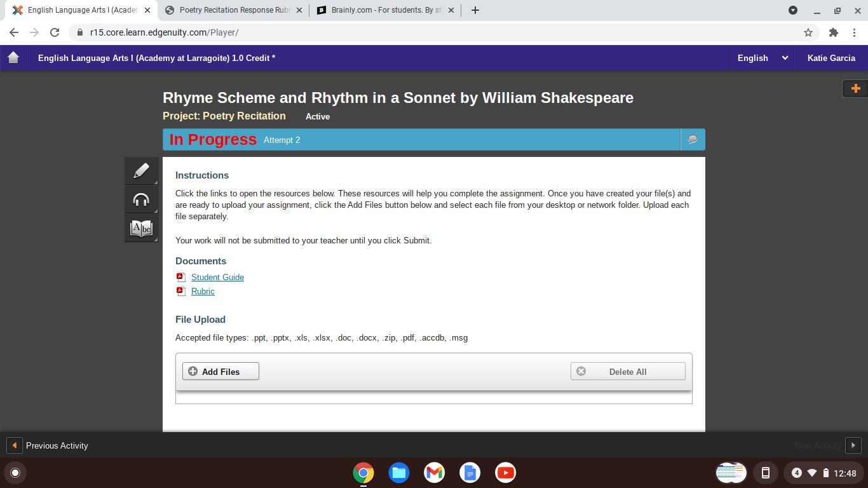Open the Student Guide link
Viewport: 868px width, 488px height.
217,277
